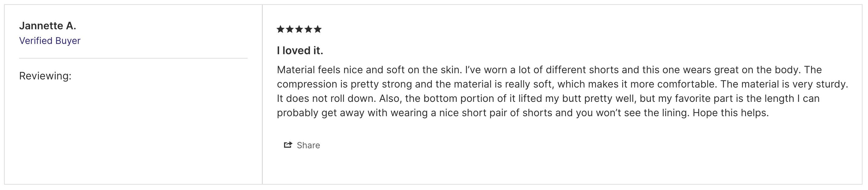Click the text compression is pretty strong
868x190 pixels.
344,84
